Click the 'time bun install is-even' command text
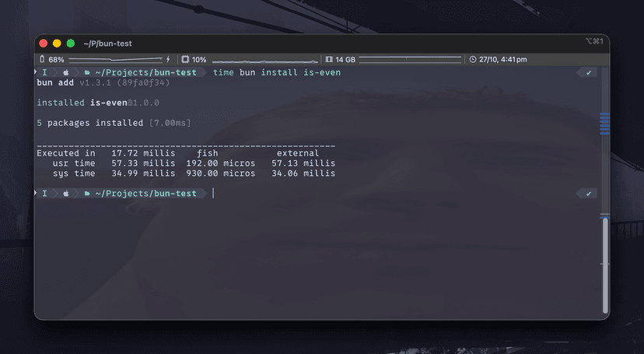Screen dimensions: 644x354 [x=276, y=72]
